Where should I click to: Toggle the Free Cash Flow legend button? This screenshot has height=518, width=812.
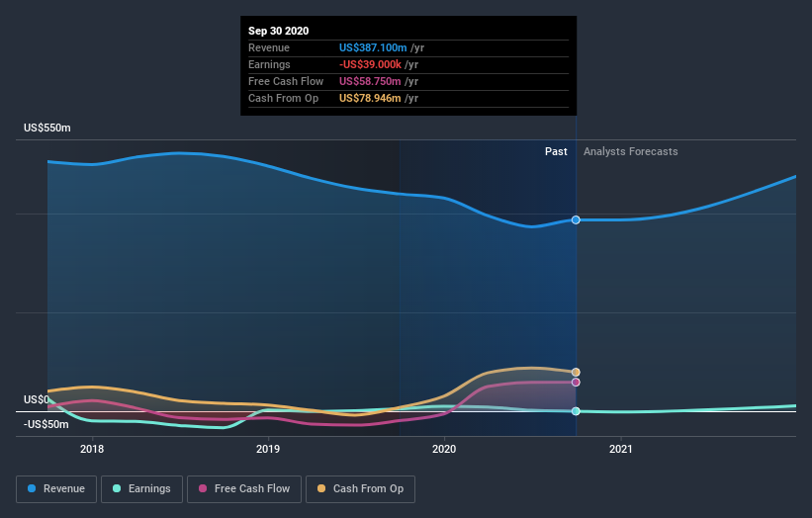point(244,489)
